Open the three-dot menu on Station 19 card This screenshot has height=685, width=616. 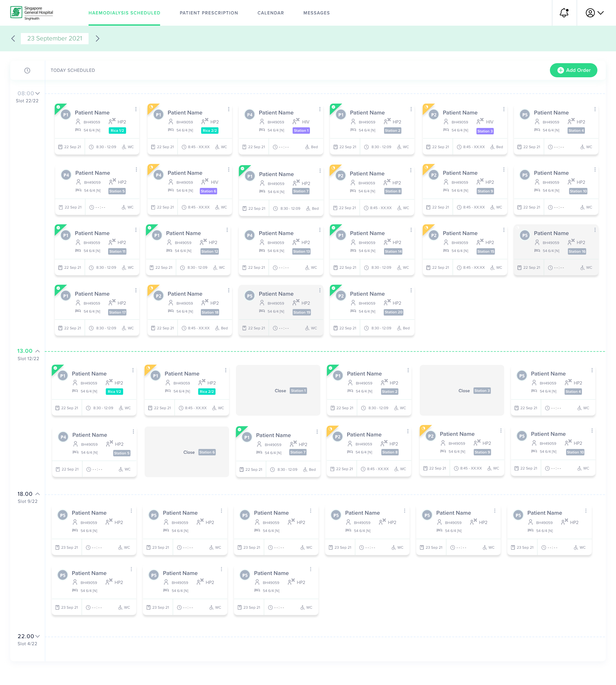320,291
